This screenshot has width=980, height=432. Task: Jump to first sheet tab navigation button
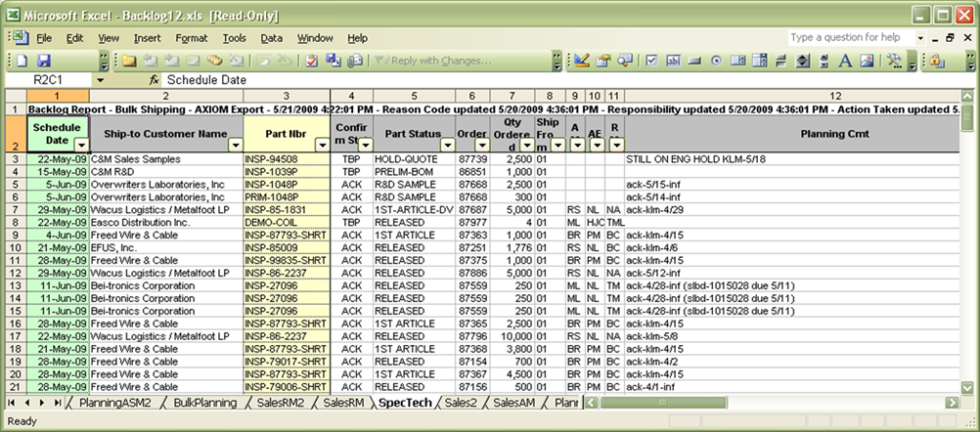12,403
